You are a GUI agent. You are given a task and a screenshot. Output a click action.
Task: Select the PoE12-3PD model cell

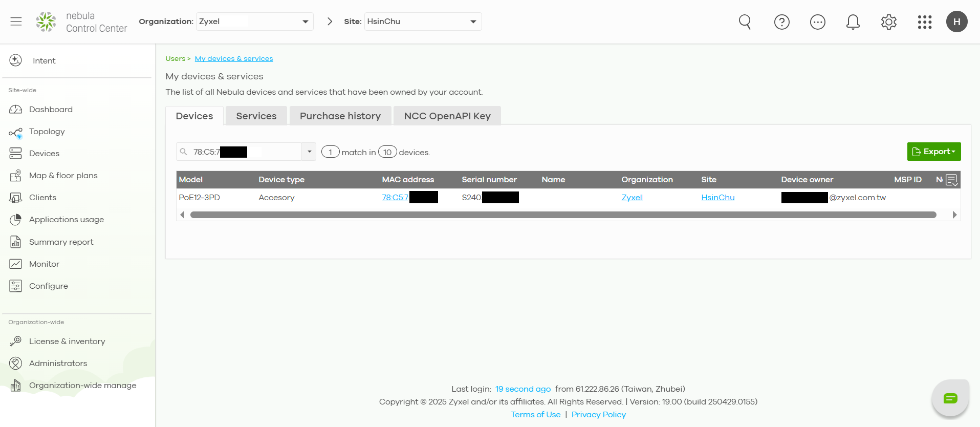tap(199, 198)
